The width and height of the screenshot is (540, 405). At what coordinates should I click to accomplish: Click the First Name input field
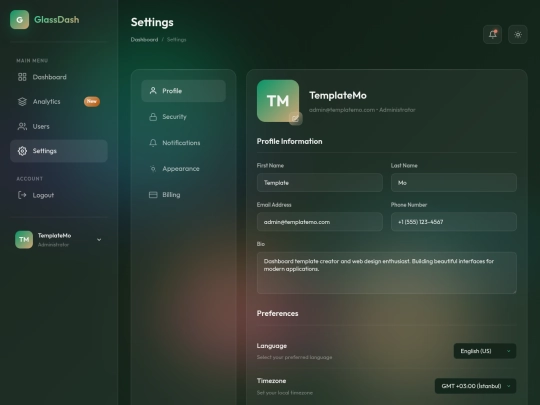tap(320, 183)
